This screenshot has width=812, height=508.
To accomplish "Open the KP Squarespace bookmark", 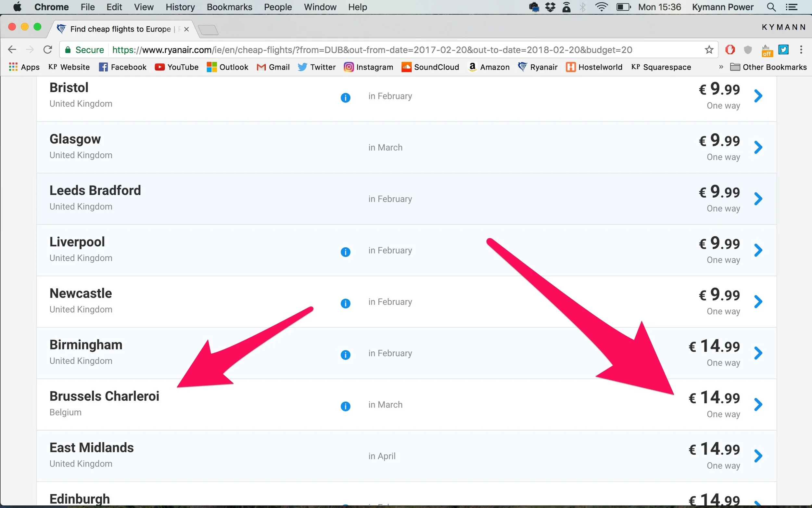I will point(661,67).
